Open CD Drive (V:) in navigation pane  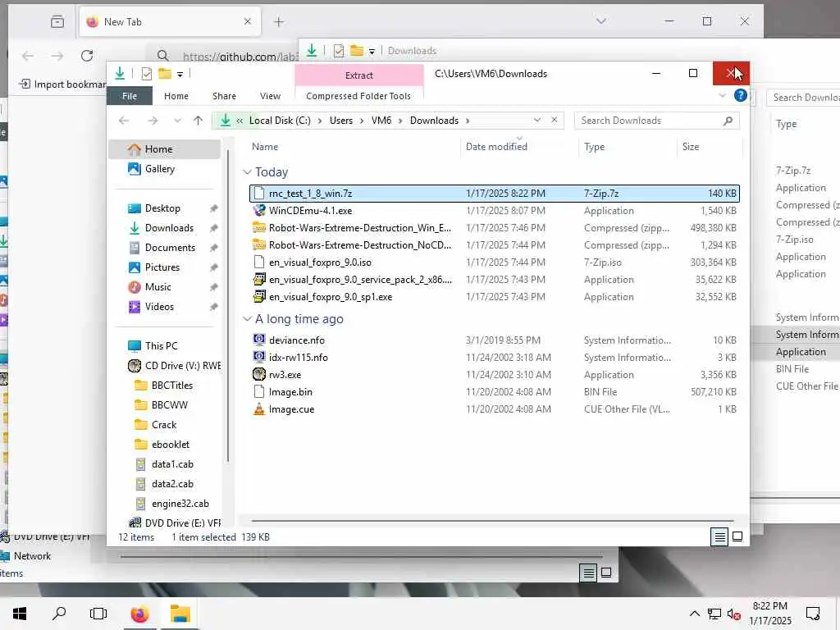[x=183, y=365]
